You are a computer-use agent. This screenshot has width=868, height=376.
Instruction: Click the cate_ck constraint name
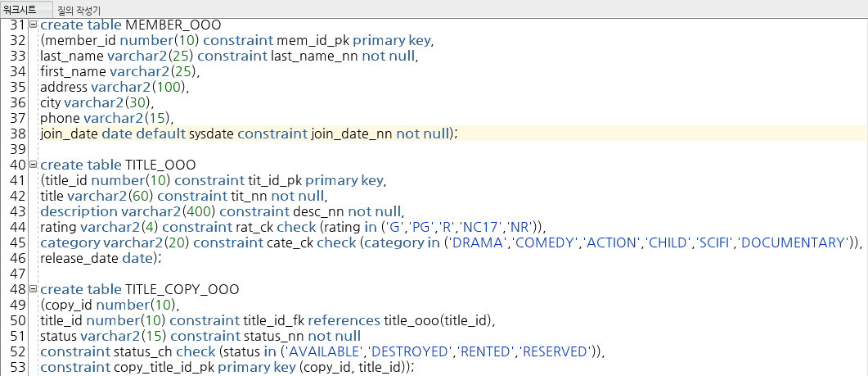tap(289, 243)
